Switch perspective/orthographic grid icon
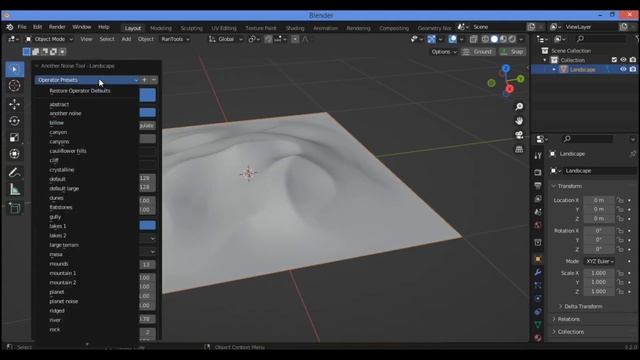 [x=519, y=149]
